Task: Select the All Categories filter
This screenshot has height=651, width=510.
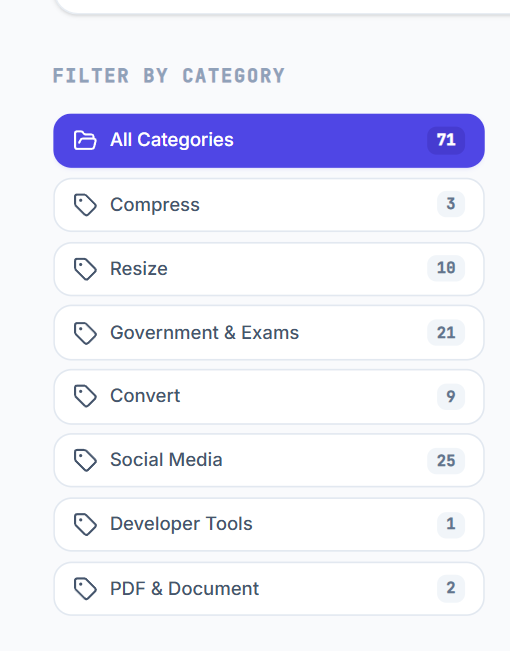Action: tap(269, 140)
